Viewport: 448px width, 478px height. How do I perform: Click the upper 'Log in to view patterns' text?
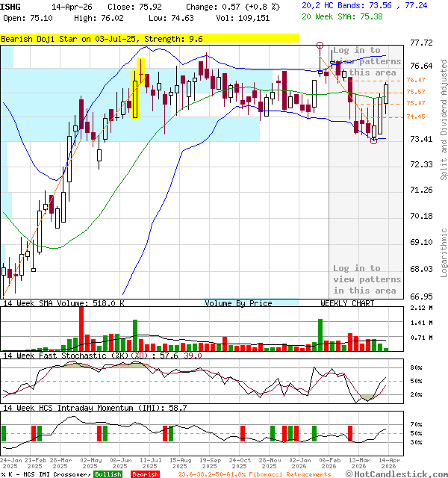coord(367,61)
